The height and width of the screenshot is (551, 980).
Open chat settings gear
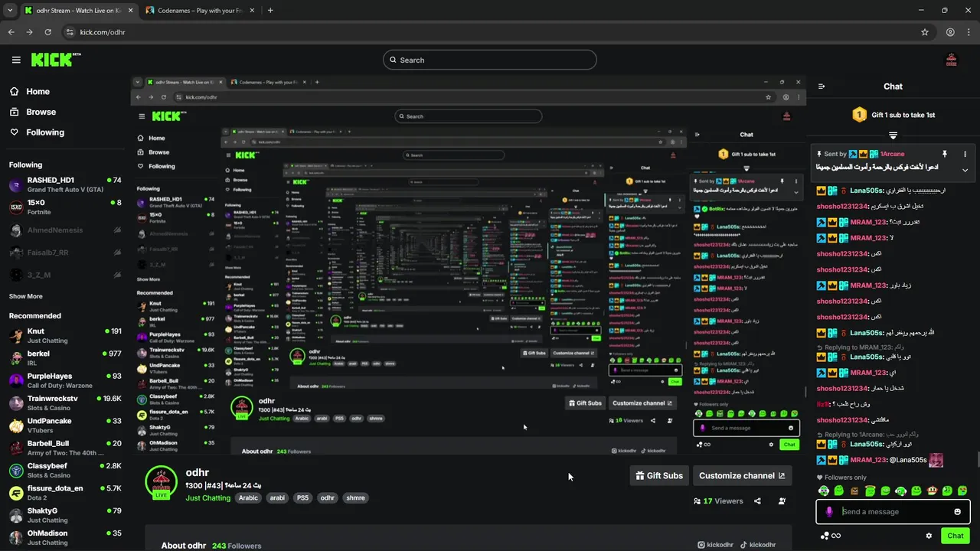pyautogui.click(x=929, y=536)
